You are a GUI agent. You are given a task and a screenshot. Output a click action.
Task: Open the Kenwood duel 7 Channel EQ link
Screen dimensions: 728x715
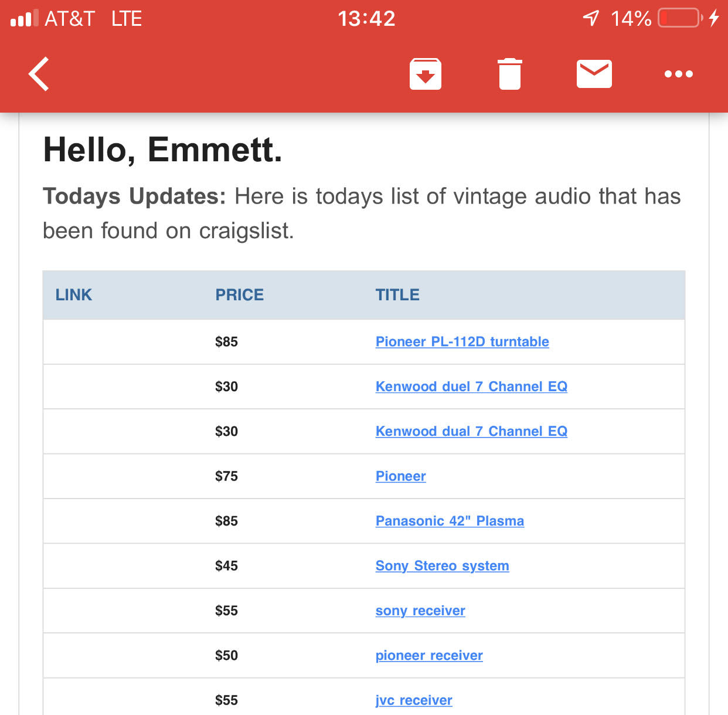click(x=471, y=387)
